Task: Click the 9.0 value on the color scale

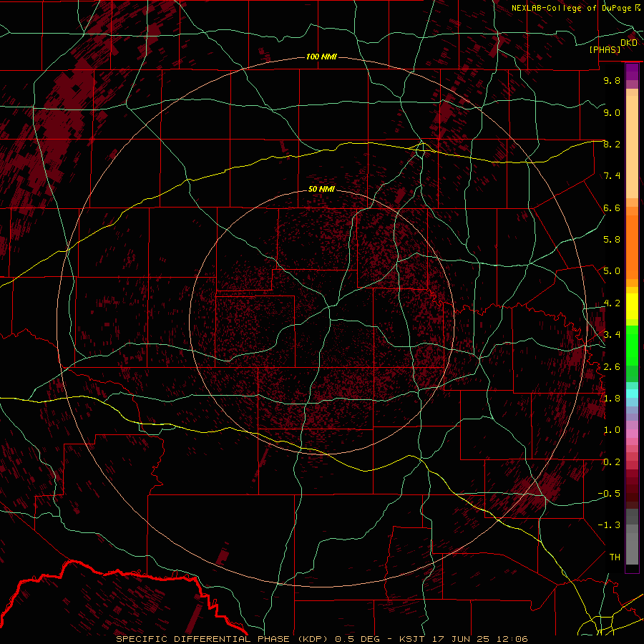Action: click(612, 112)
